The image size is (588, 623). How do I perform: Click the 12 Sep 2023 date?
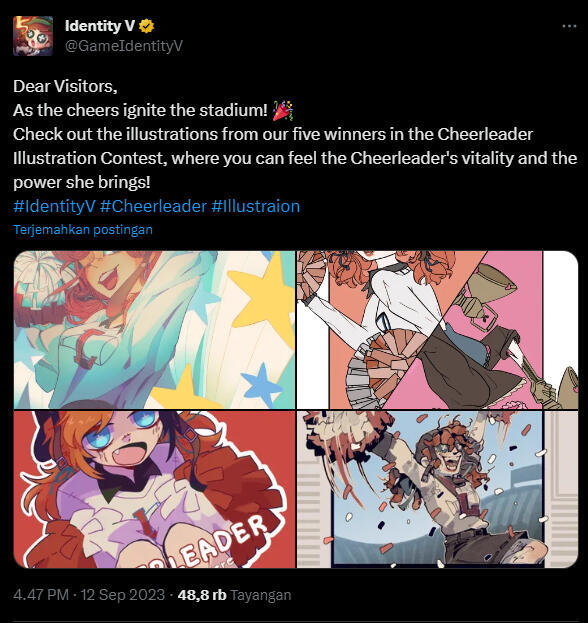[122, 595]
